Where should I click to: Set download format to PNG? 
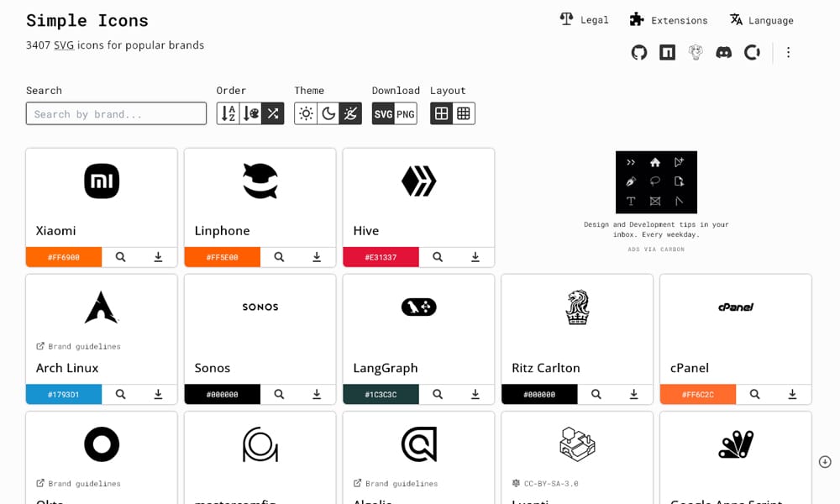406,113
